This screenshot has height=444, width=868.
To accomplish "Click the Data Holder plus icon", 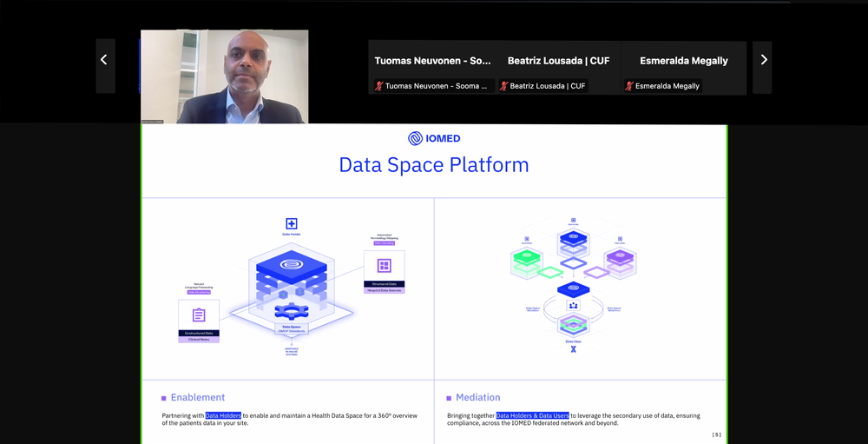I will [x=292, y=224].
